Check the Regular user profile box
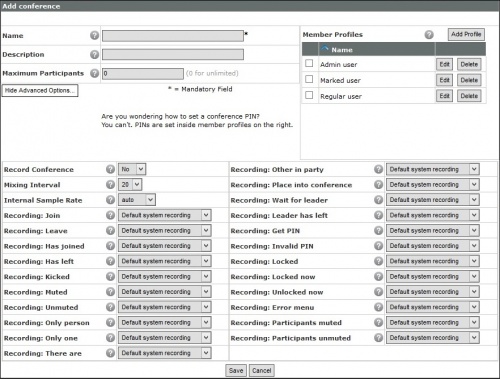500x379 pixels. tap(309, 95)
